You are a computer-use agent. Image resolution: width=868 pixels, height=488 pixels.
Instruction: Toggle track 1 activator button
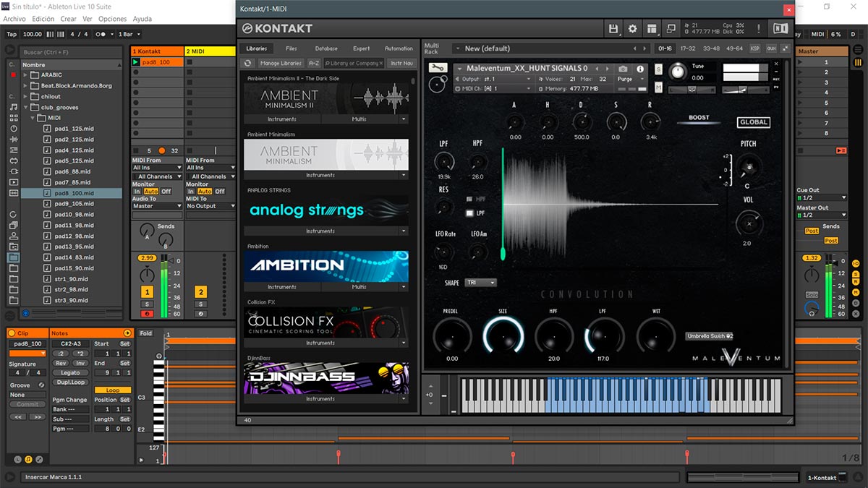(x=147, y=292)
